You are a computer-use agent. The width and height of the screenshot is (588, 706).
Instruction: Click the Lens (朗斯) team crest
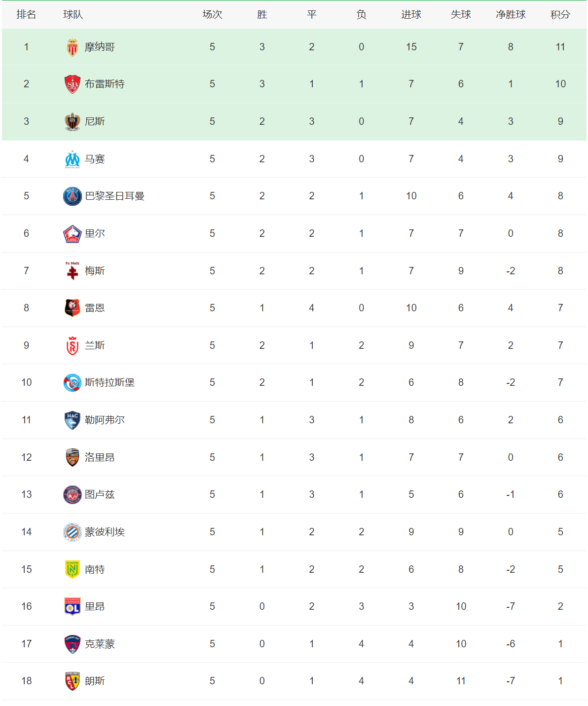click(x=73, y=681)
